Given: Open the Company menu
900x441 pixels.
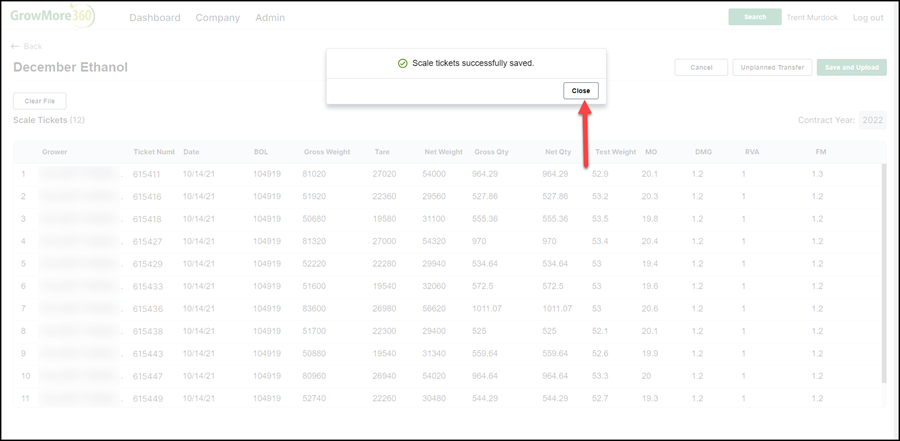Looking at the screenshot, I should pos(218,18).
